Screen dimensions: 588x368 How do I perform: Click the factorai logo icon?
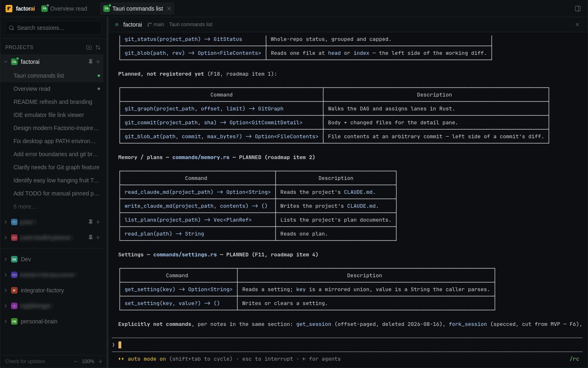coord(9,9)
